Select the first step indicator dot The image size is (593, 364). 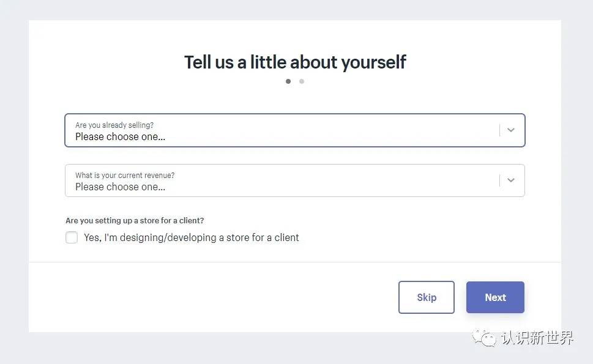point(288,81)
